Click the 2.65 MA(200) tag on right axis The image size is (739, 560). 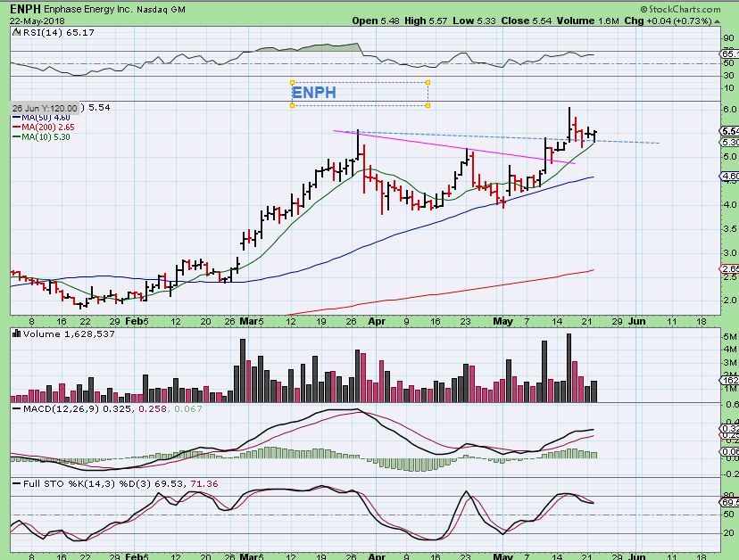tap(729, 269)
